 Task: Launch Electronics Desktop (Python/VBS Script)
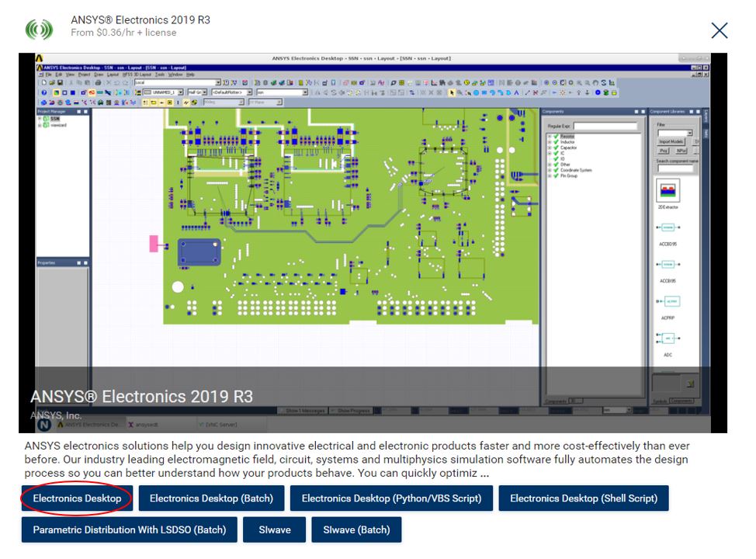(391, 498)
